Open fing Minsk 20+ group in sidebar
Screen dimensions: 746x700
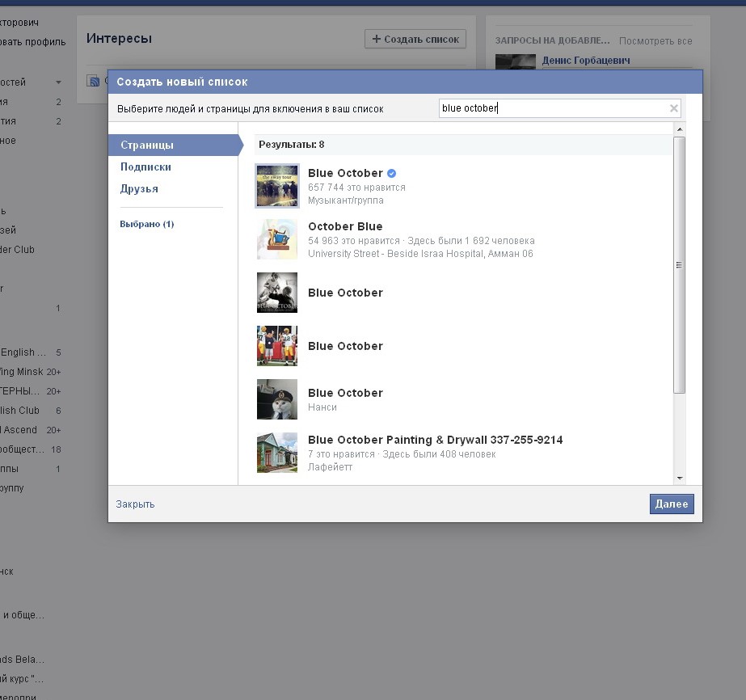[x=31, y=372]
